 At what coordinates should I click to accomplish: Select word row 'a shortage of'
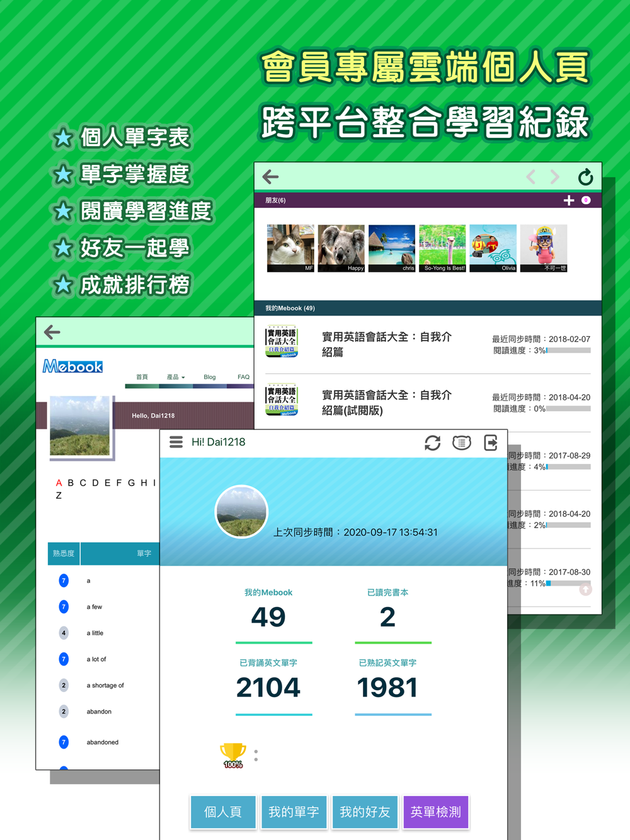click(104, 685)
